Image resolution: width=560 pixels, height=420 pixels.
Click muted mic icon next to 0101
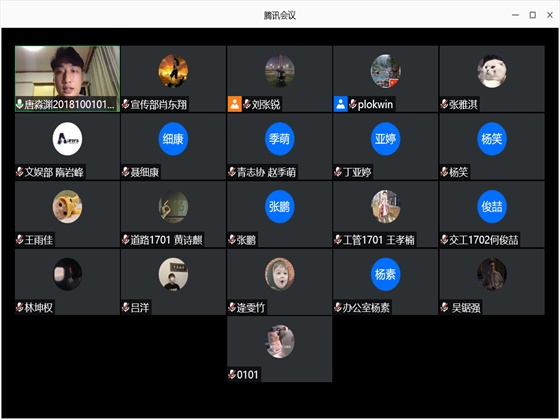tap(232, 374)
